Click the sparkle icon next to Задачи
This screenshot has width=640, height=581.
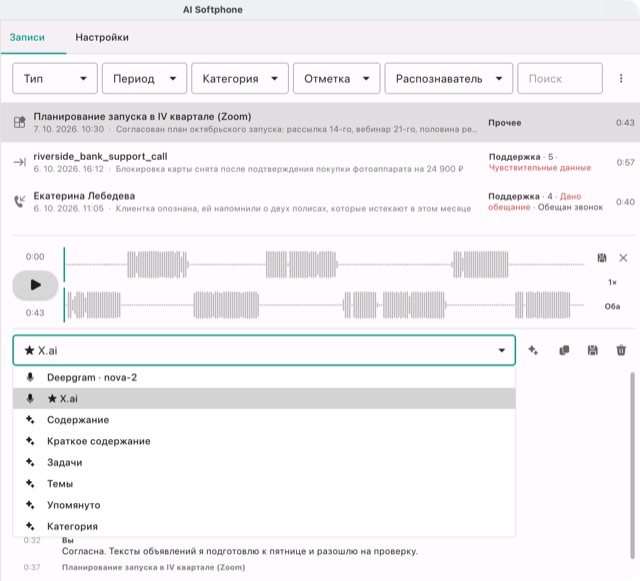tap(30, 462)
